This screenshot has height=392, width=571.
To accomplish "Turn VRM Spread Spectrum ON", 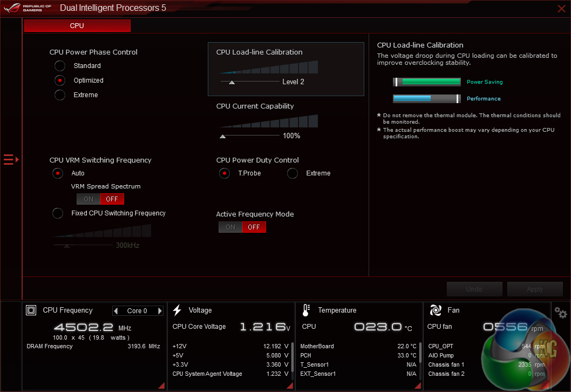I will click(89, 199).
